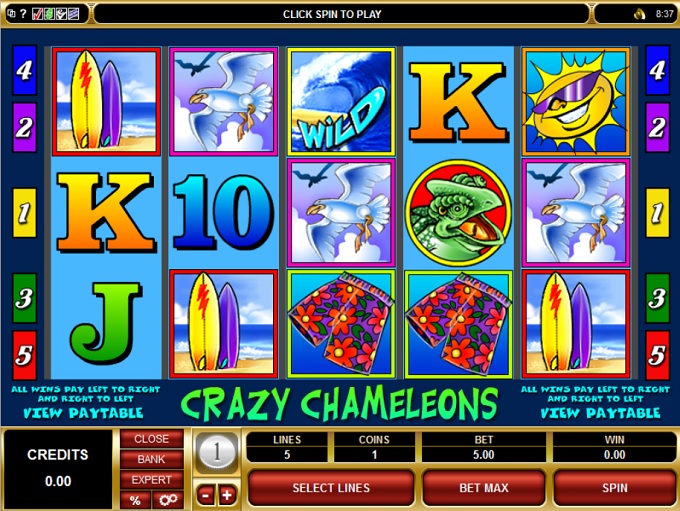Increase coin size with plus button
Screen dimensions: 680x511
pyautogui.click(x=227, y=495)
